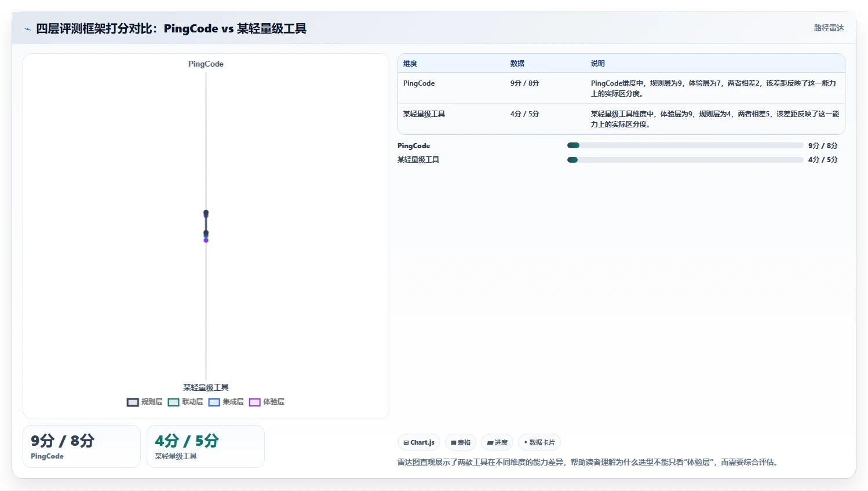Click the description starting 某轻量级工具维度中
This screenshot has width=868, height=491.
[715, 119]
